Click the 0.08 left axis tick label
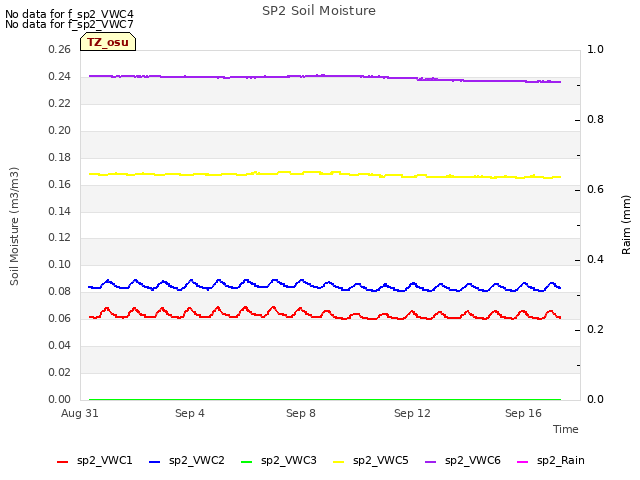 point(60,291)
